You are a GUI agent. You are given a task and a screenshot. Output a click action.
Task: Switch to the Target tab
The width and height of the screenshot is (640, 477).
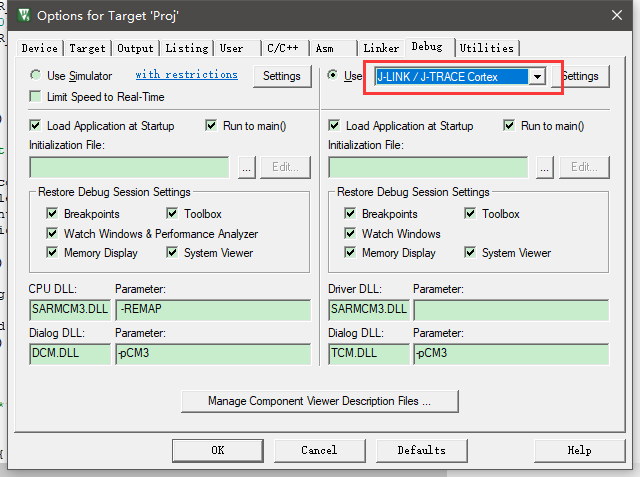(x=88, y=48)
